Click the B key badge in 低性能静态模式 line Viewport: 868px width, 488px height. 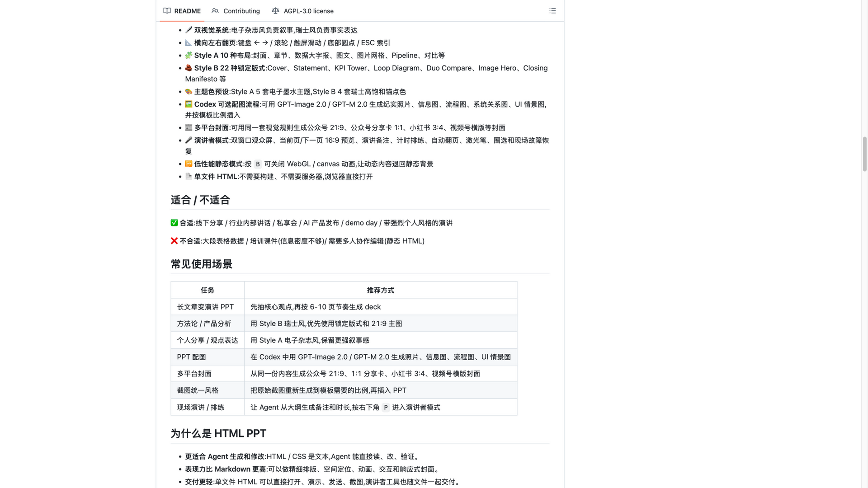tap(258, 164)
